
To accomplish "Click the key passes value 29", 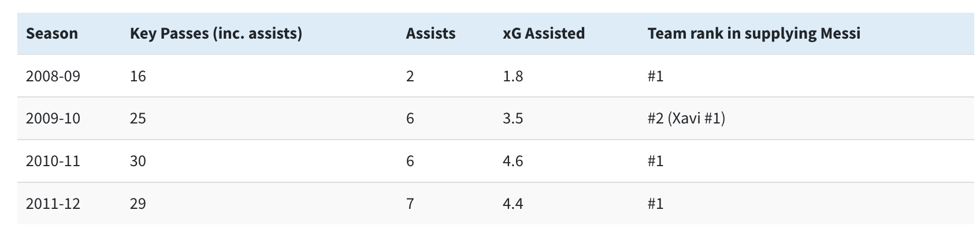I will (138, 204).
